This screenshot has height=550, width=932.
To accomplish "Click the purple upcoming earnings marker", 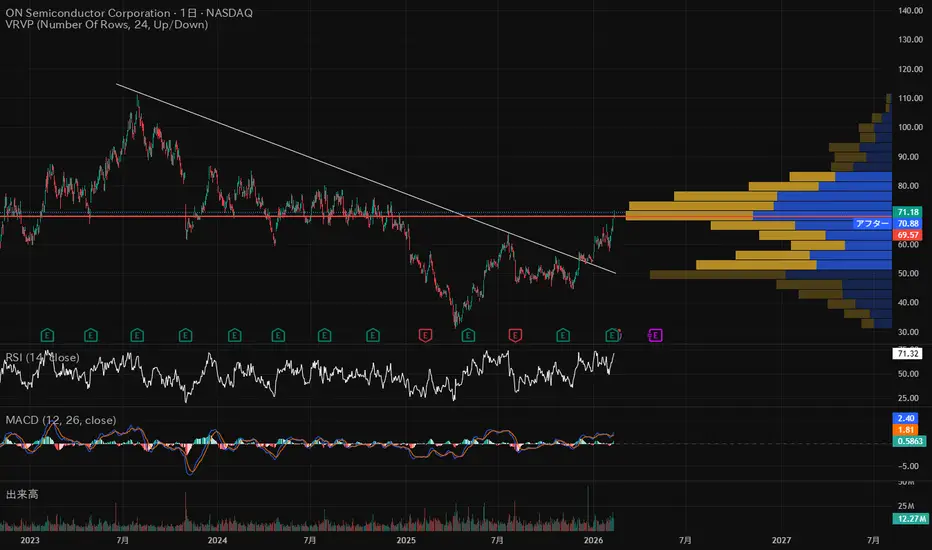I will click(654, 336).
